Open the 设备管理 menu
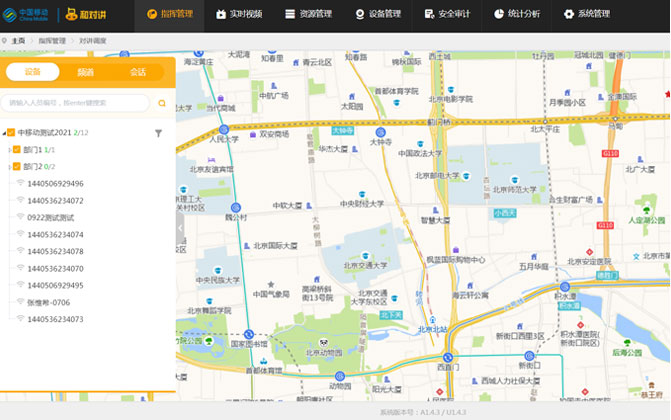The image size is (671, 420). pos(378,14)
